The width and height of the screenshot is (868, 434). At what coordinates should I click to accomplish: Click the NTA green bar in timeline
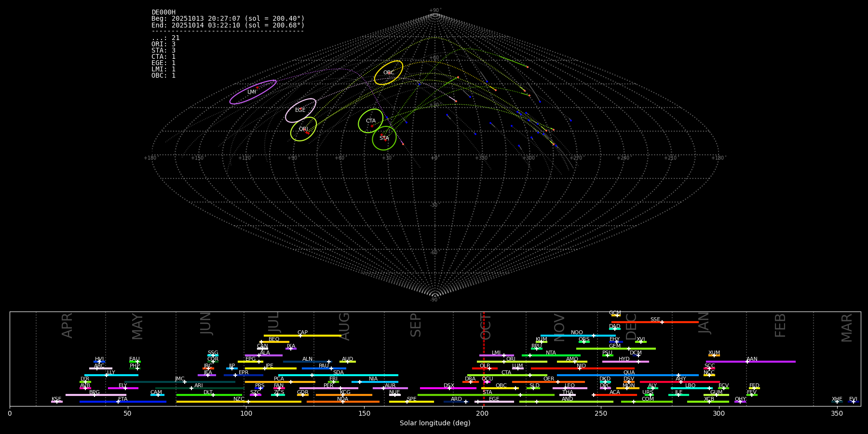coord(551,355)
